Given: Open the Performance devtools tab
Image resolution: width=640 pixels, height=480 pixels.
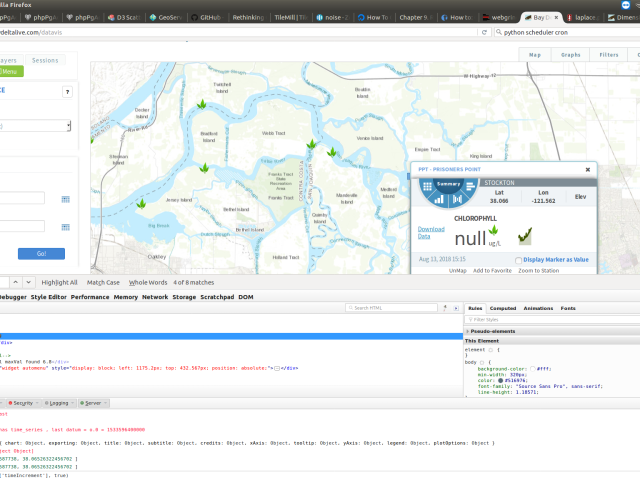Looking at the screenshot, I should click(x=90, y=297).
